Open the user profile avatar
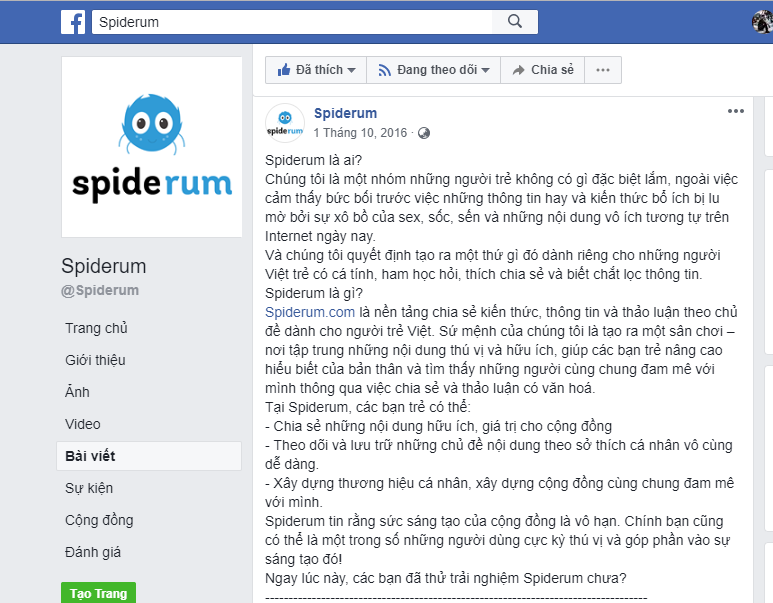This screenshot has width=773, height=603. (762, 22)
